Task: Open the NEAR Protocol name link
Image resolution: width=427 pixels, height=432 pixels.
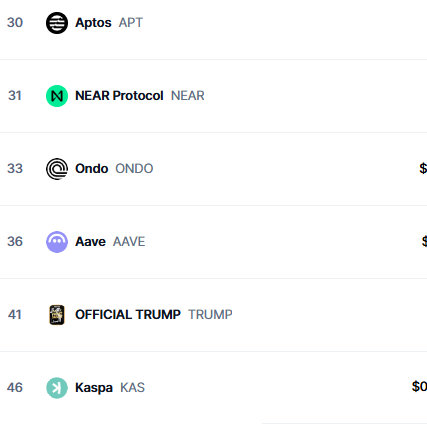Action: coord(119,96)
